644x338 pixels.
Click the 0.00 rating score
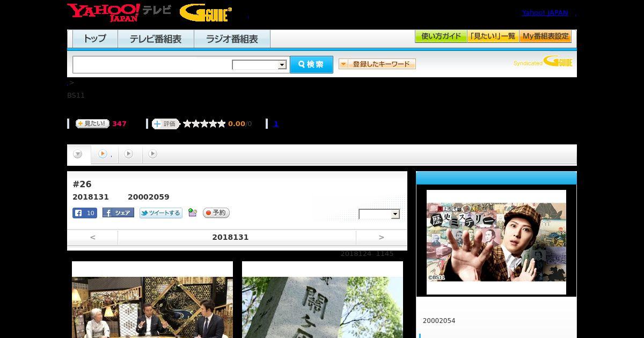coord(236,124)
